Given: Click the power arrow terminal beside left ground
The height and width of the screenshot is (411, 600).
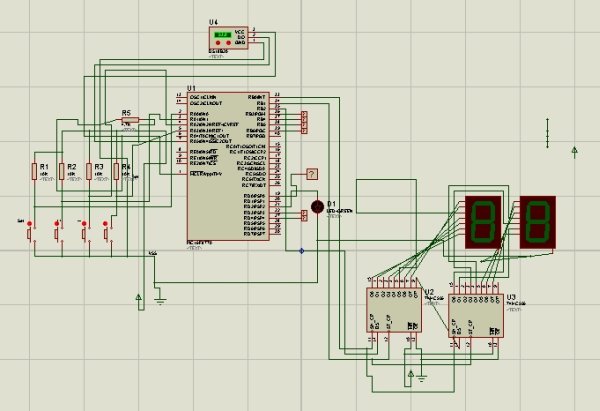Looking at the screenshot, I should click(139, 297).
